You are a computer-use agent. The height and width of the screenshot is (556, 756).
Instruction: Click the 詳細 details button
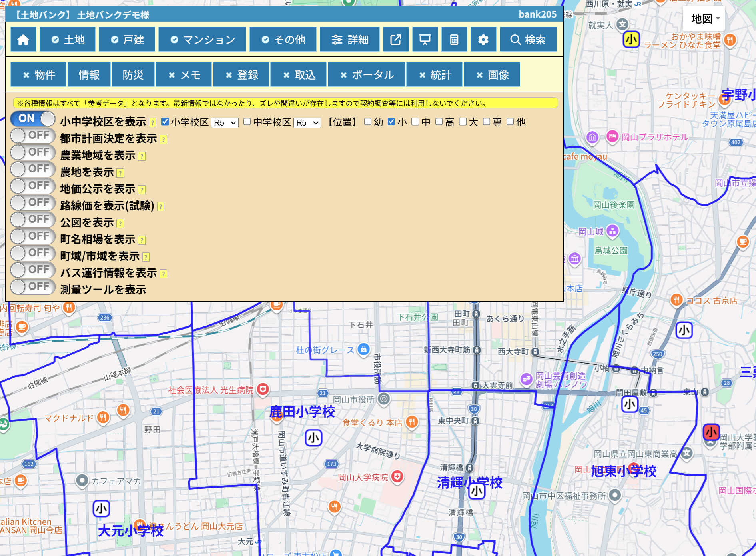click(x=350, y=40)
